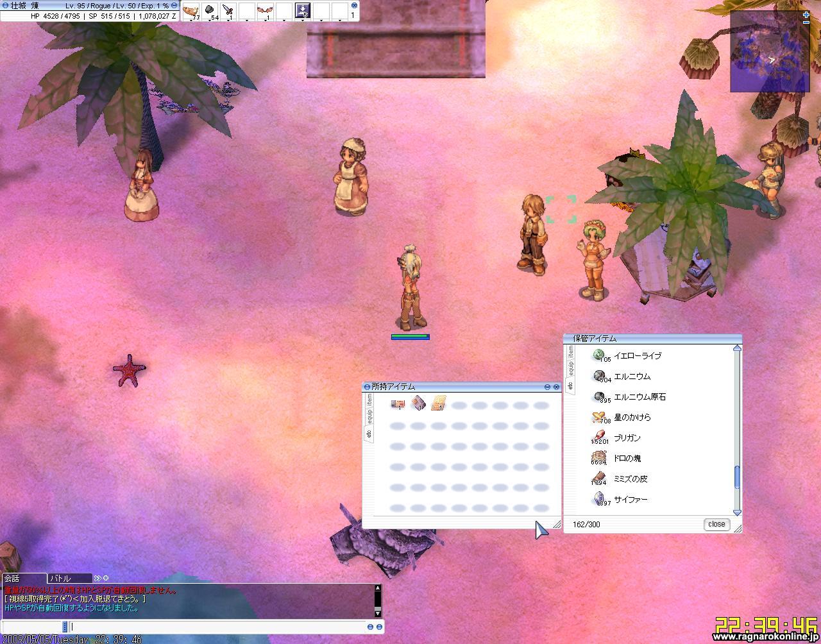821x644 pixels.
Task: Click the starfish on the beach
Action: [129, 371]
